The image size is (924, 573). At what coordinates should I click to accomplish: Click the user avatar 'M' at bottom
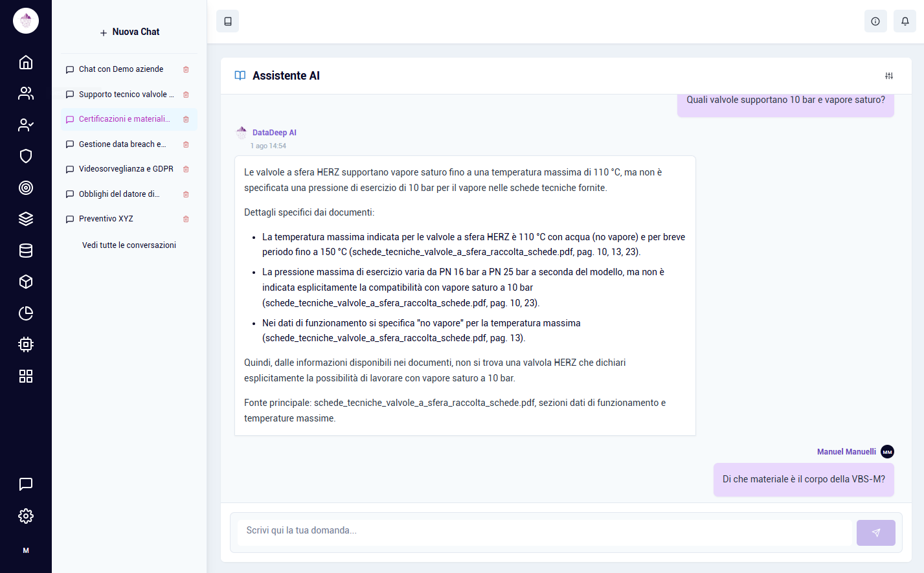tap(26, 550)
